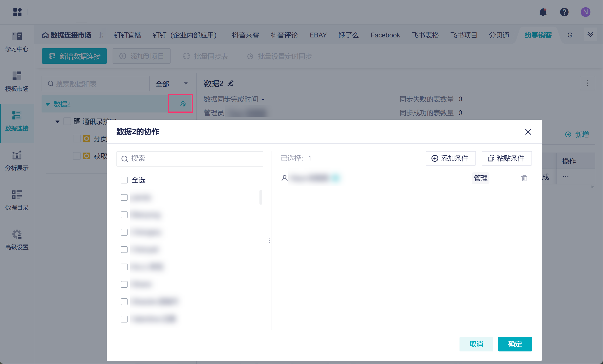Tick the last visible user checkbox in the list
Viewport: 603px width, 364px height.
[124, 319]
